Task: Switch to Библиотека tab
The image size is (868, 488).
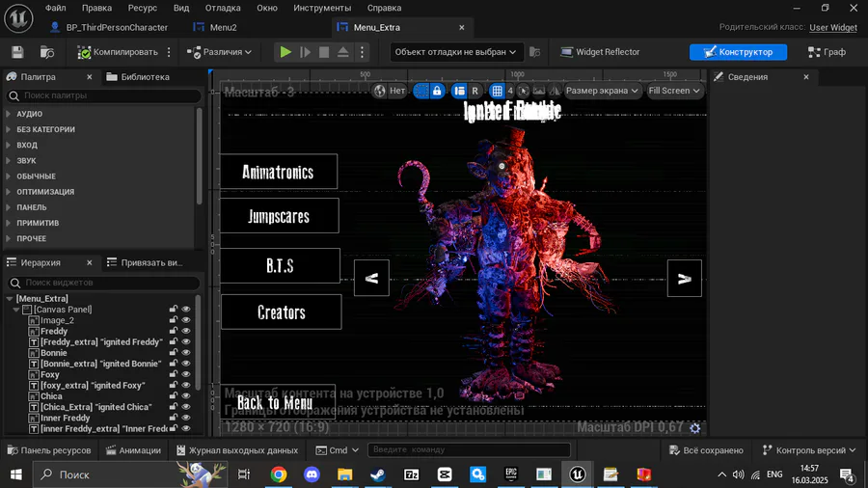Action: pos(138,77)
